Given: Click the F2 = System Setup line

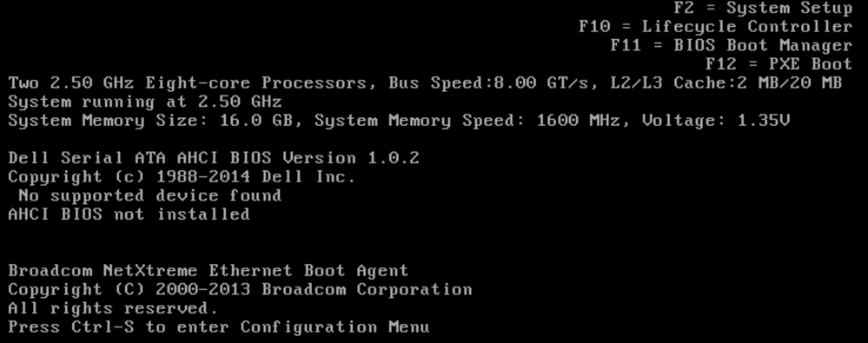Looking at the screenshot, I should 763,9.
